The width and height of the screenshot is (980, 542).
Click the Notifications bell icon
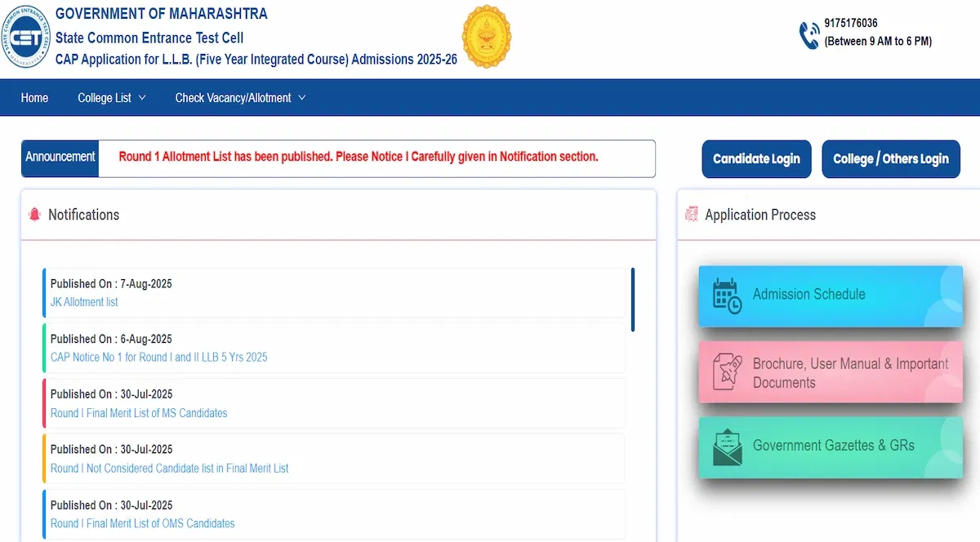34,215
